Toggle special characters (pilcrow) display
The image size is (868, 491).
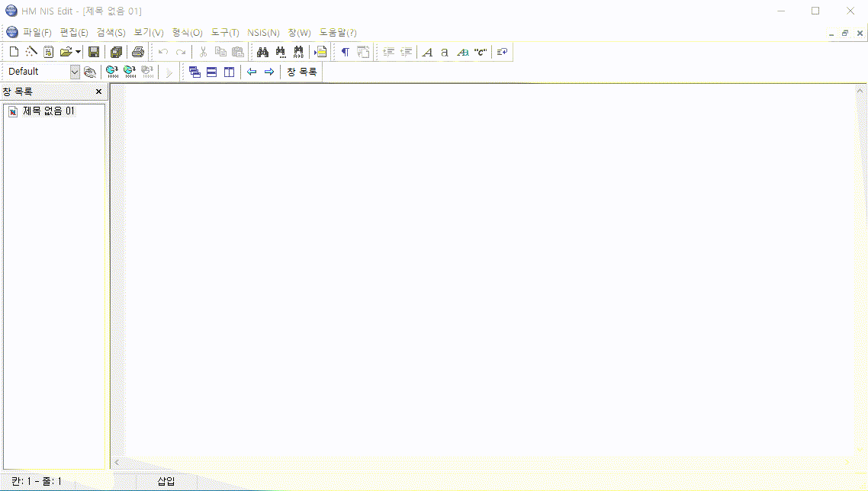345,52
